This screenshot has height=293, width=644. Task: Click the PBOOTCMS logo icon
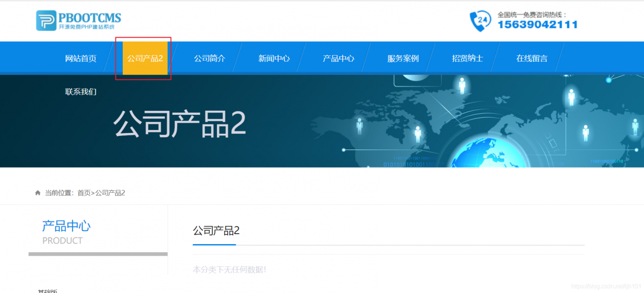[46, 20]
